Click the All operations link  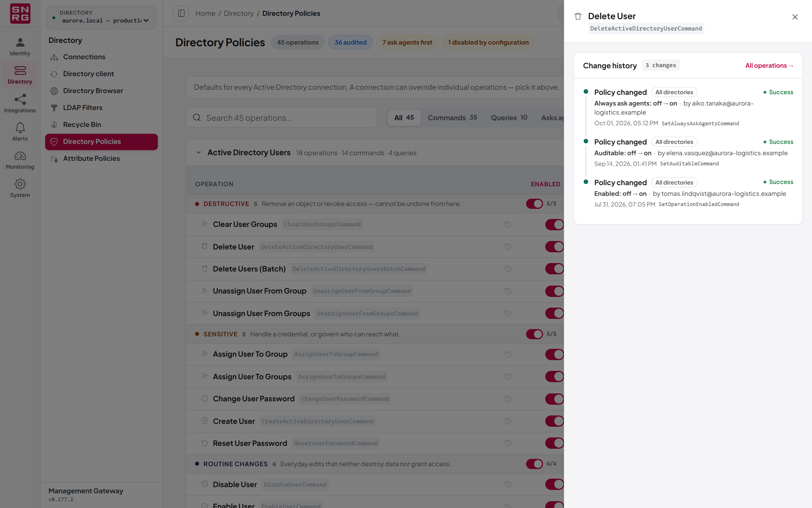point(769,65)
